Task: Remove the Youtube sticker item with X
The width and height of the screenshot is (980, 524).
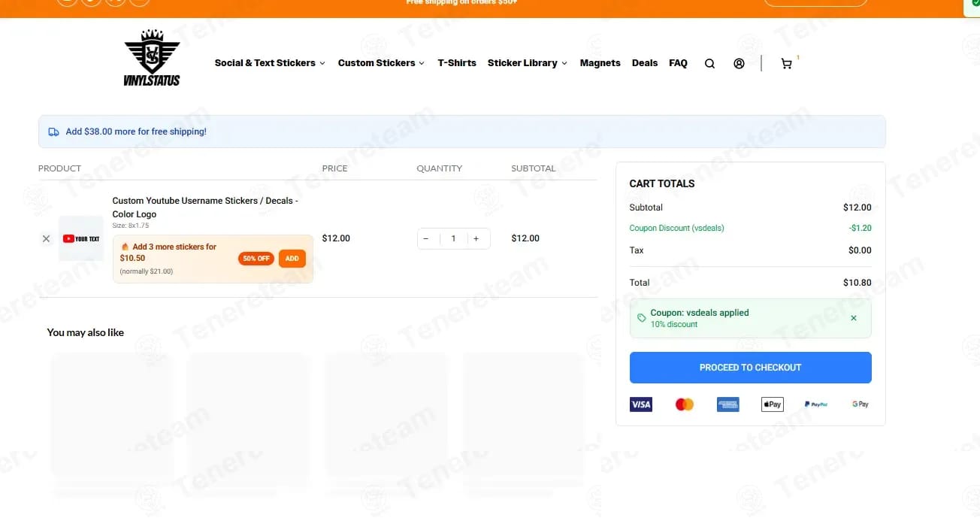Action: tap(46, 238)
